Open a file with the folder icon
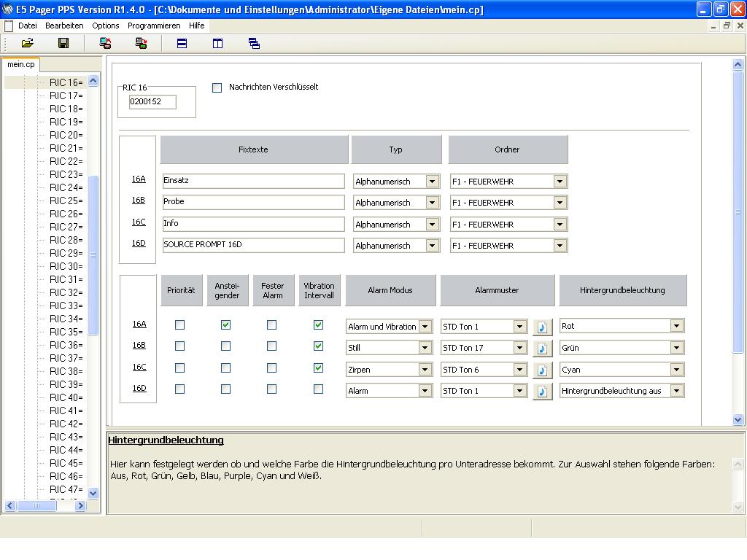The width and height of the screenshot is (747, 560). pyautogui.click(x=28, y=43)
